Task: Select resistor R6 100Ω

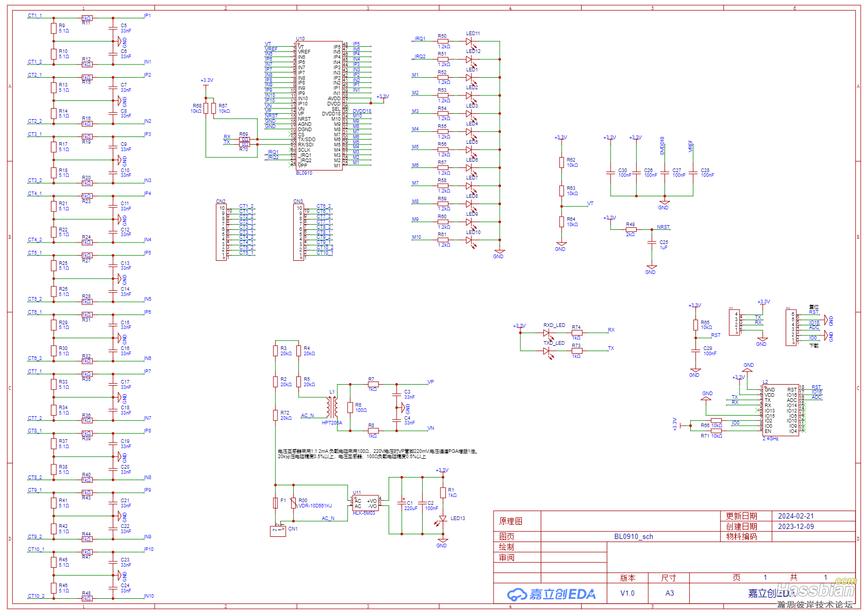Action: click(350, 407)
